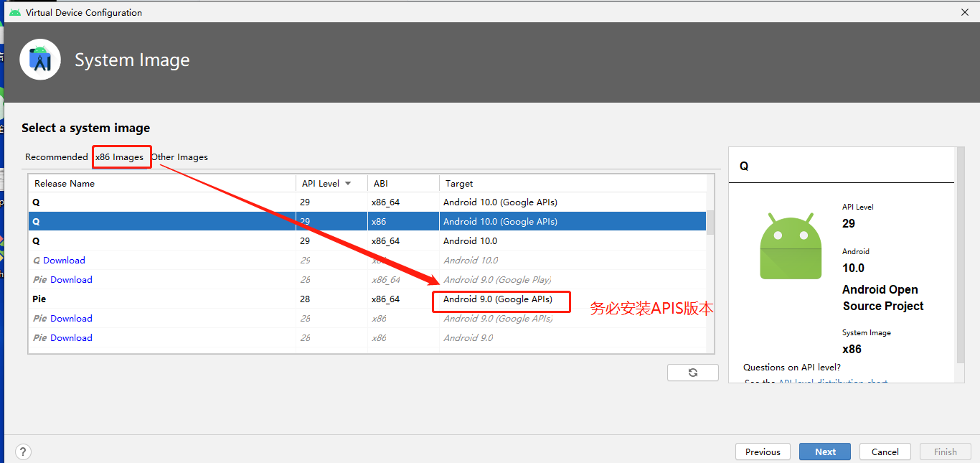
Task: Click the 'x86' system image value in details
Action: pyautogui.click(x=852, y=350)
